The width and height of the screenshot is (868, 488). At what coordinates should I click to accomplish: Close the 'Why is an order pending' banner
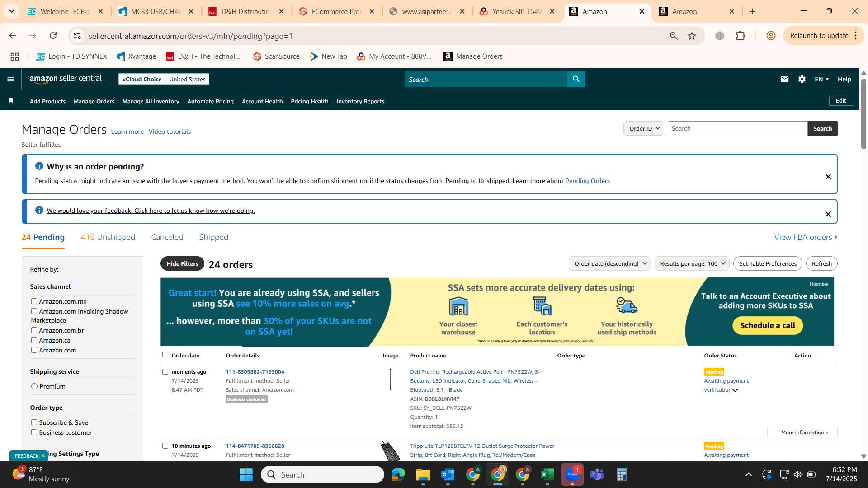[828, 177]
